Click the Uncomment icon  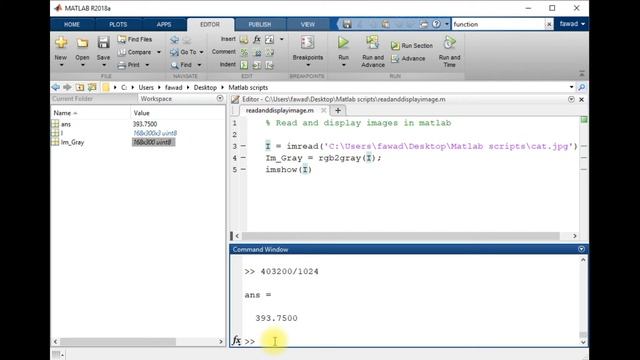[258, 53]
